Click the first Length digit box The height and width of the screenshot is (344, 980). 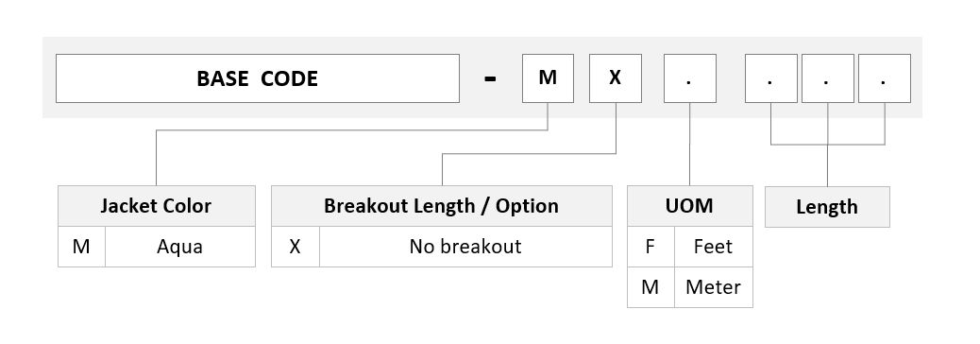(770, 78)
